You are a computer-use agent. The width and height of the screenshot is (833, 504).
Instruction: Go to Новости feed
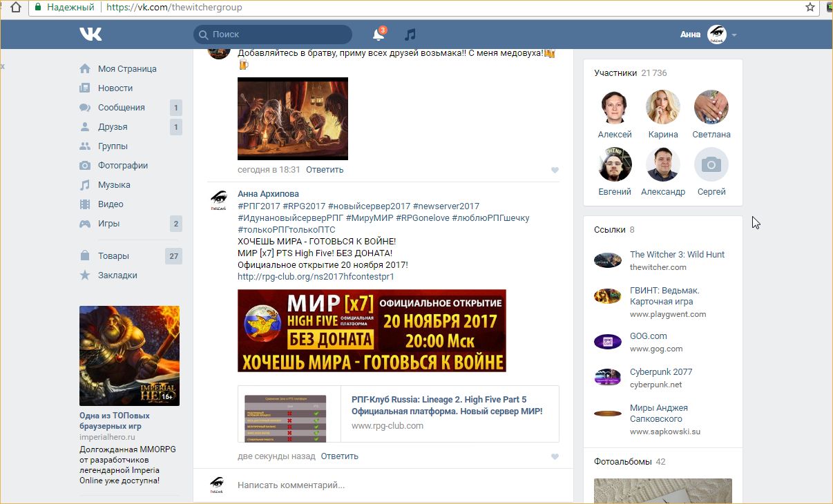click(115, 88)
